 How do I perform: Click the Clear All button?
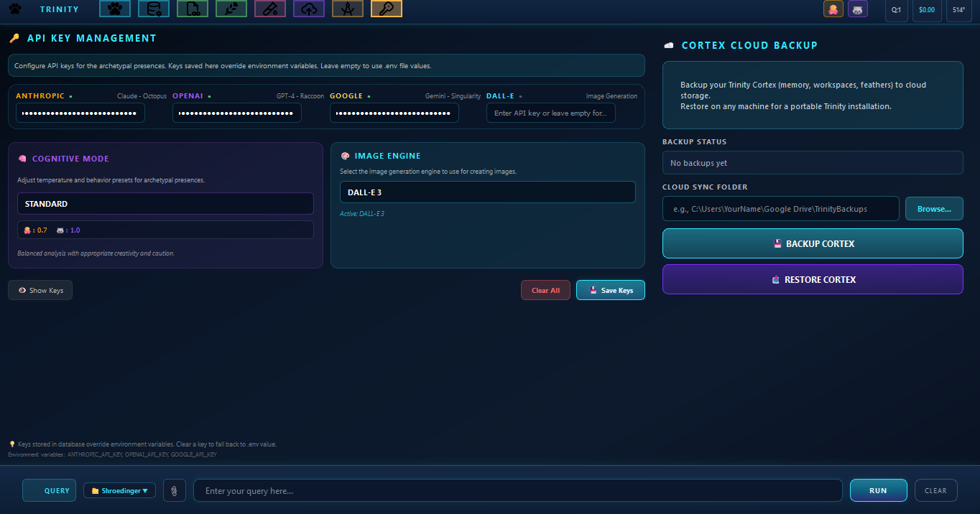(545, 290)
